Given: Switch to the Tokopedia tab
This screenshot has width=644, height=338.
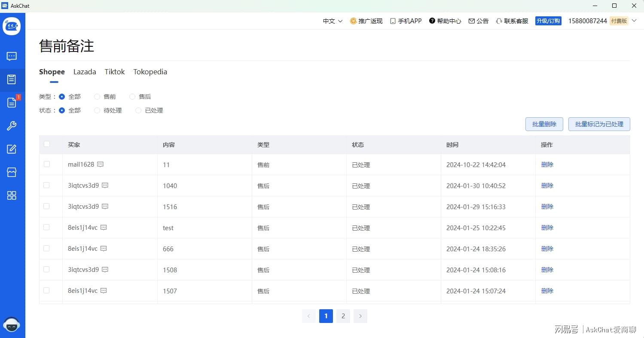Looking at the screenshot, I should tap(150, 72).
